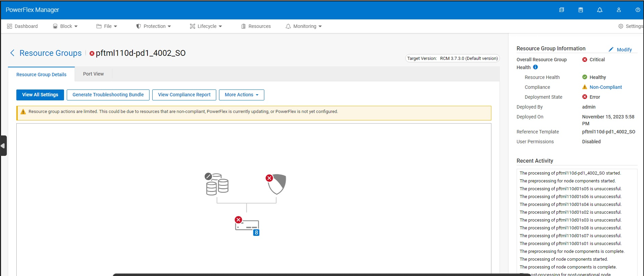Open the Block dropdown menu
The width and height of the screenshot is (644, 276).
pos(65,26)
